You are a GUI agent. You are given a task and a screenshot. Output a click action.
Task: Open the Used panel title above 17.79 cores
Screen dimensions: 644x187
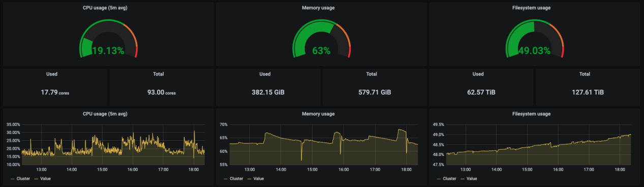pos(52,74)
